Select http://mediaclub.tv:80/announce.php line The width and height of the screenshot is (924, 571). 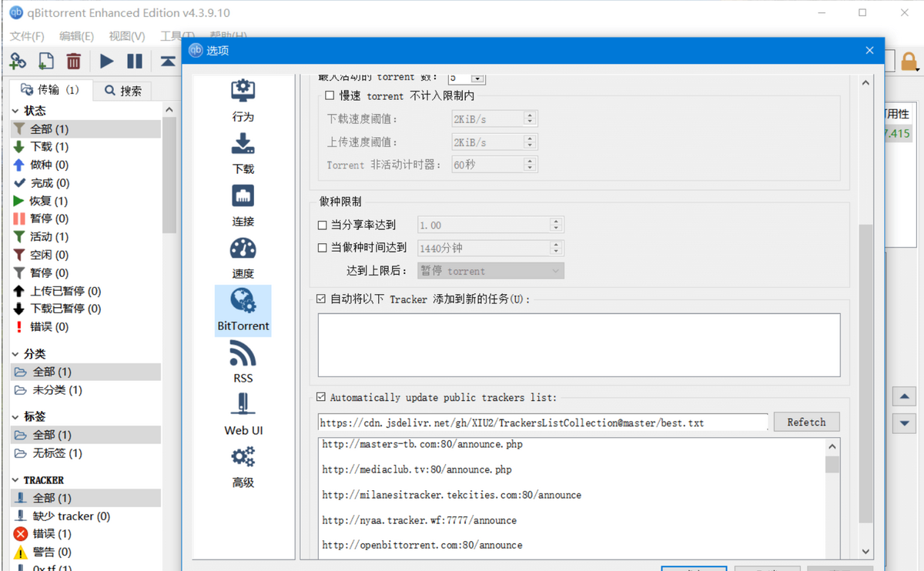(417, 469)
